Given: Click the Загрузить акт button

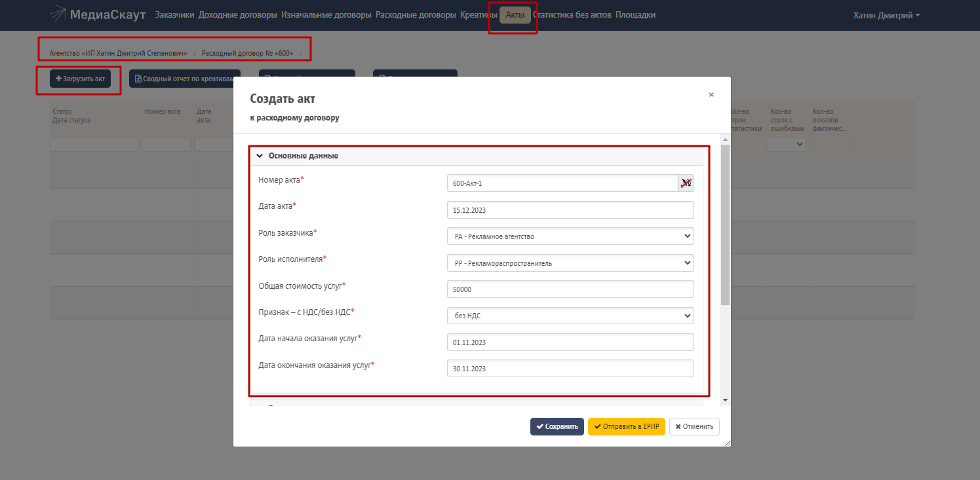Looking at the screenshot, I should click(80, 79).
